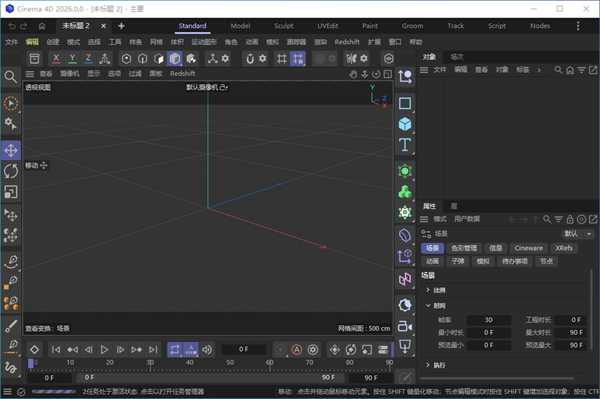Add a Text spline object

click(405, 145)
